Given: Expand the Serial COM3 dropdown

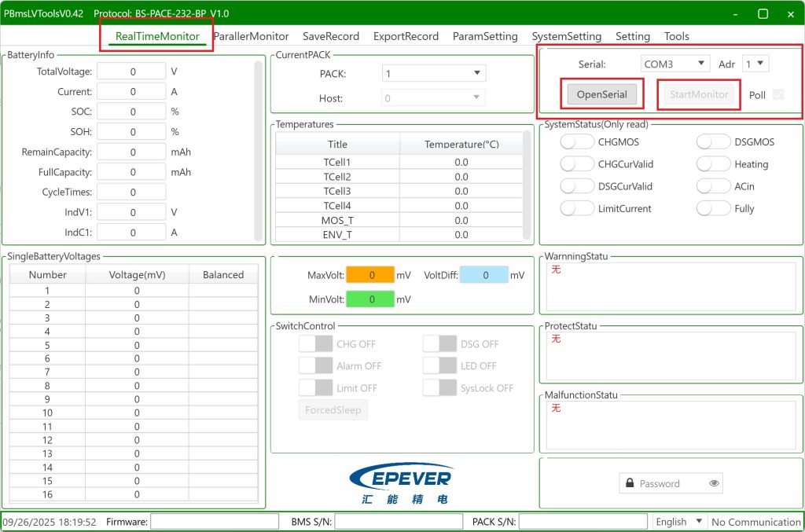Looking at the screenshot, I should click(x=675, y=64).
